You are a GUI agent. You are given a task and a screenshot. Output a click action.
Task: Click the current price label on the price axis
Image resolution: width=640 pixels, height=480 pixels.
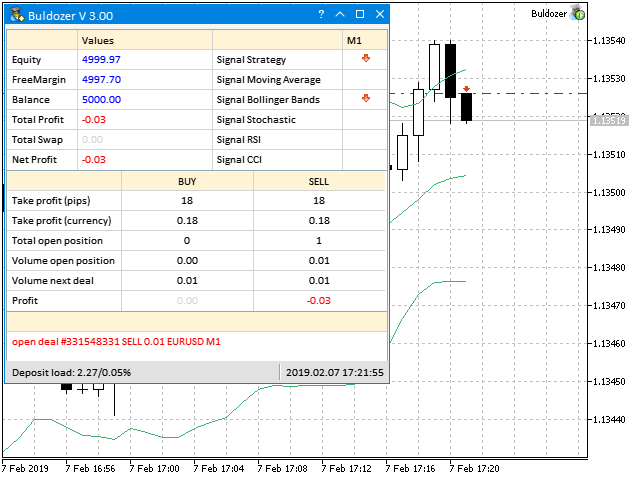click(607, 120)
